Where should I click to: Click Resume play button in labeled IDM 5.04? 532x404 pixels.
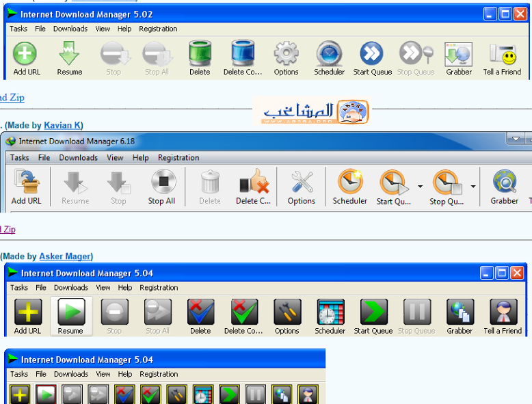point(71,312)
